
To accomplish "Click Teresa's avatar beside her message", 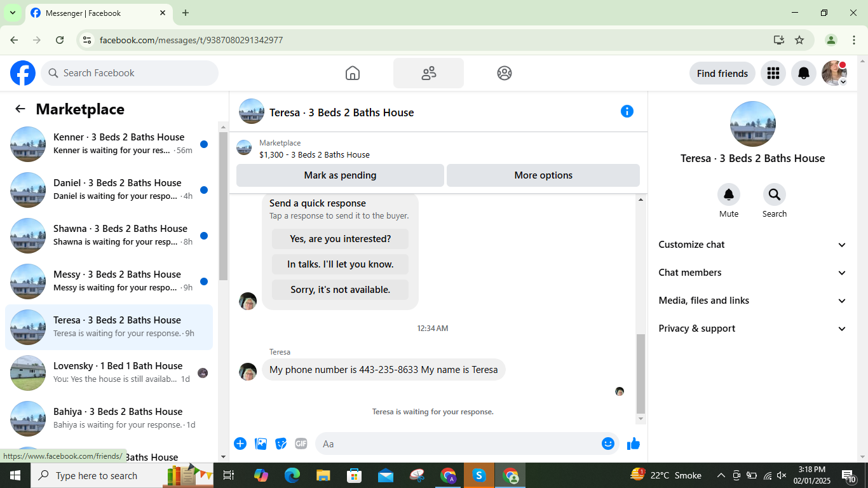I will (x=248, y=372).
